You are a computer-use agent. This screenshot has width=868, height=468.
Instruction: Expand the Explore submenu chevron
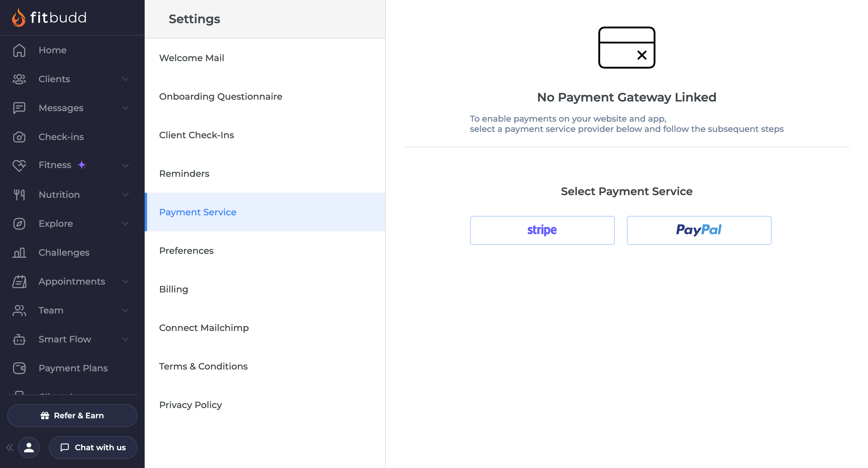click(x=125, y=223)
